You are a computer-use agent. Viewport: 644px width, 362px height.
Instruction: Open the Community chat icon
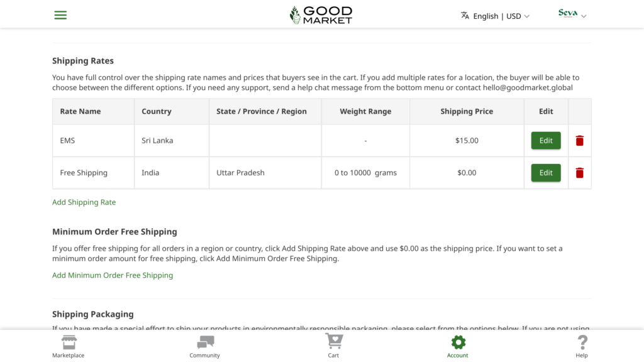[205, 342]
